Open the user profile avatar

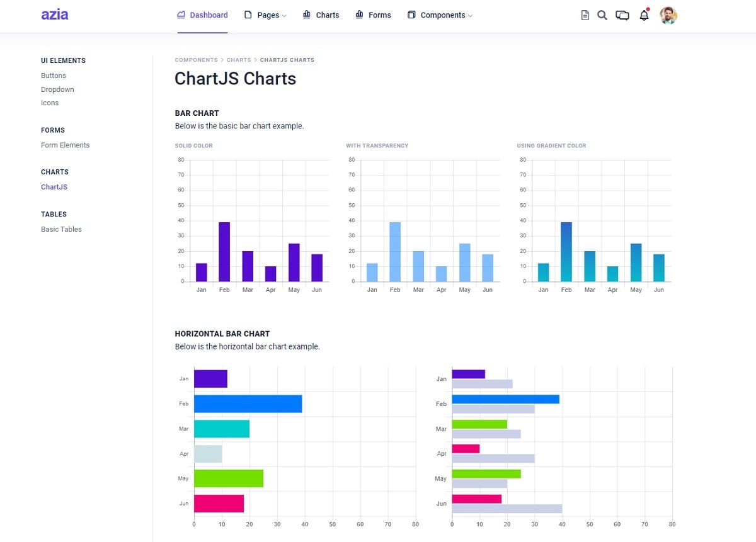(x=668, y=15)
